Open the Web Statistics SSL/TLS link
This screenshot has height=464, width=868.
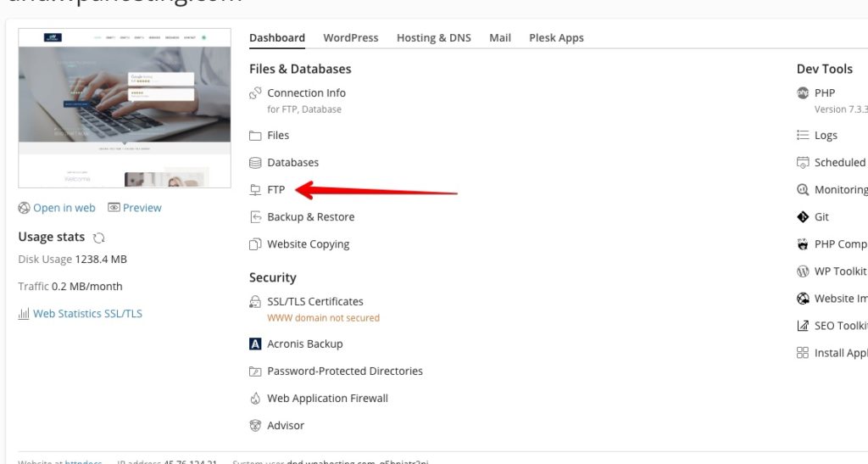click(87, 314)
